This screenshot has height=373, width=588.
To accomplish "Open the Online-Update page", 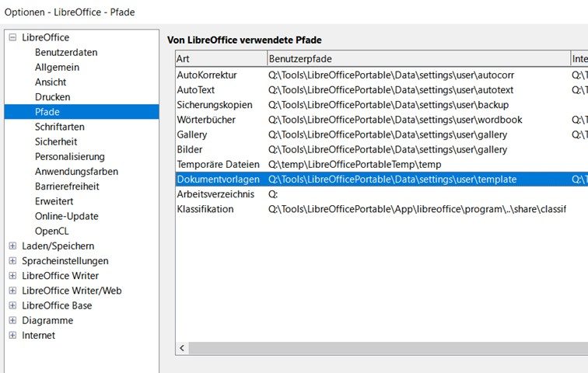I will (66, 216).
